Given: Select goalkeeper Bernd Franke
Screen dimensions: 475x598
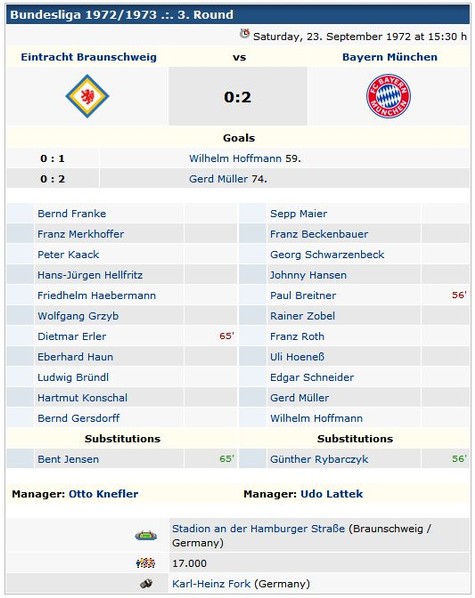Looking at the screenshot, I should click(72, 214).
